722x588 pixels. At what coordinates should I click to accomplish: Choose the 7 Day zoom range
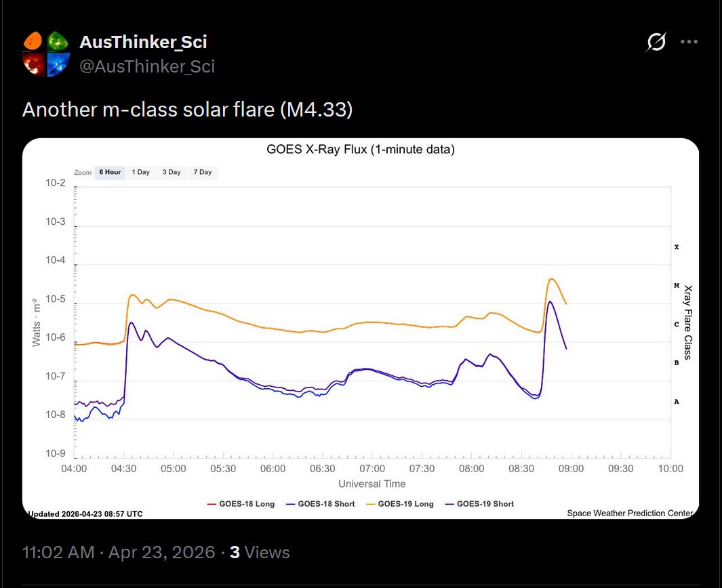[x=203, y=172]
